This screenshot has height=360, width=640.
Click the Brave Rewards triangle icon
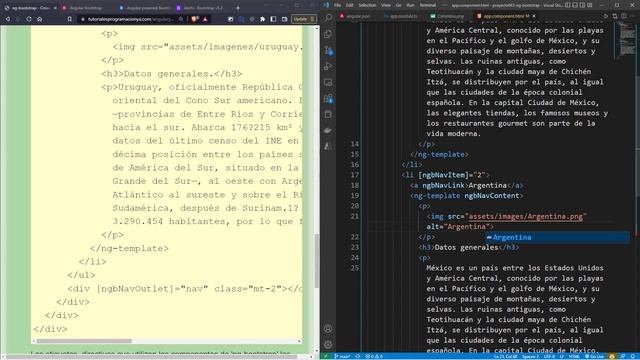point(205,19)
